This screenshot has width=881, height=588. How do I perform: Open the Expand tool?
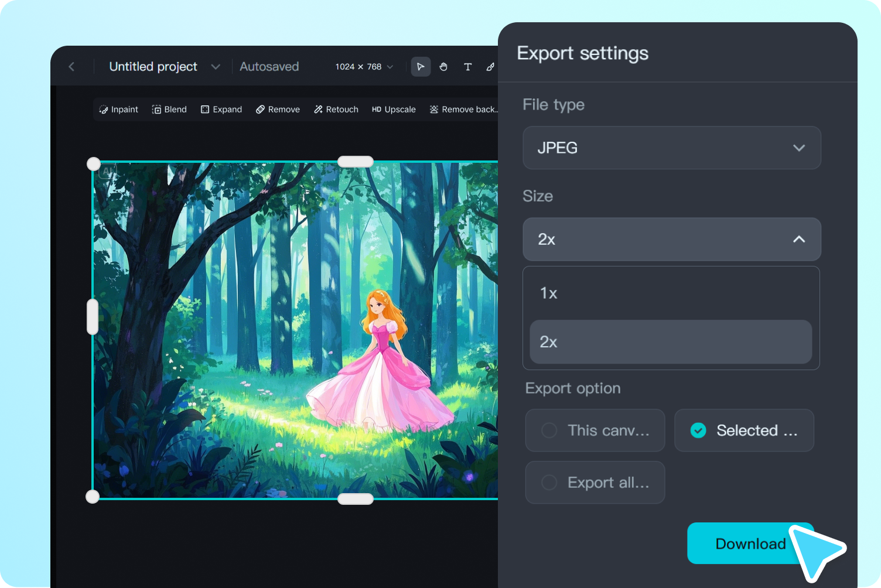pos(221,110)
